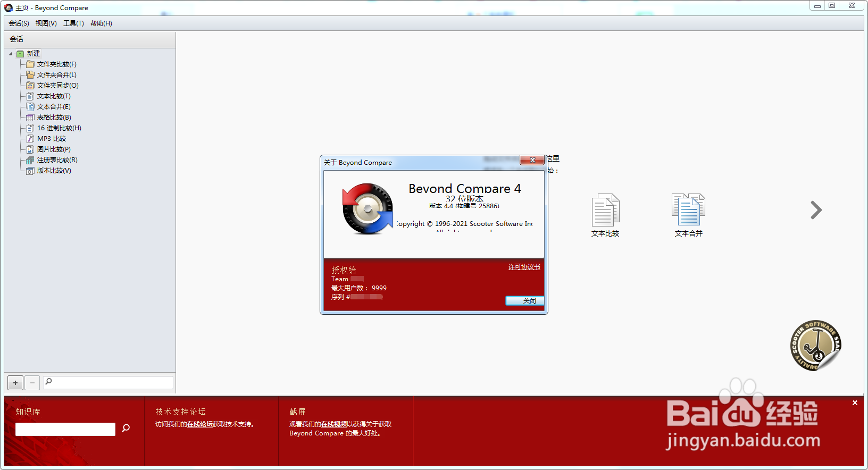Open the 在线论坛 support forum link
Image resolution: width=868 pixels, height=470 pixels.
click(200, 424)
